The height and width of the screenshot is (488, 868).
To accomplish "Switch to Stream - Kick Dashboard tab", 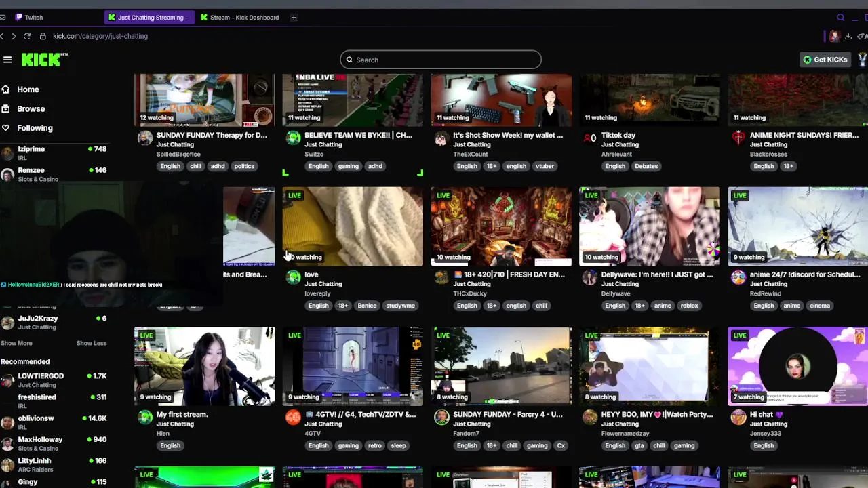I will pos(241,18).
